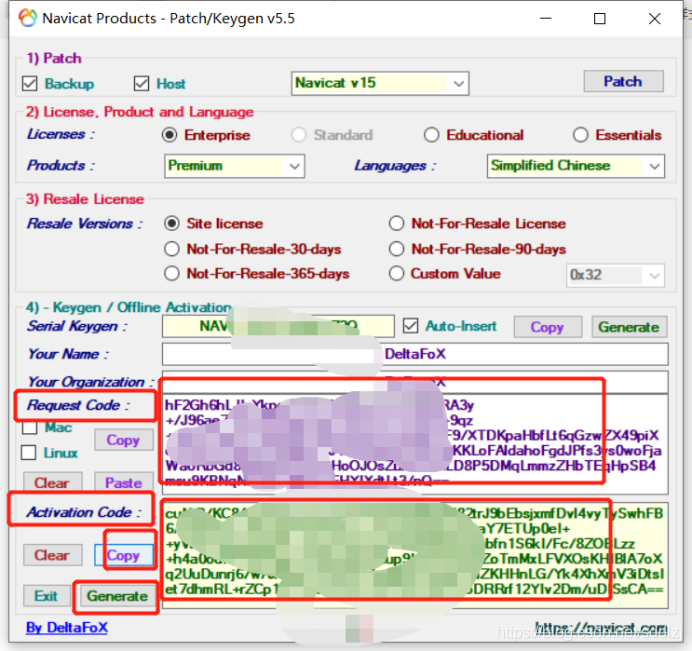
Task: Close the Patch/Keygen window
Action: pyautogui.click(x=654, y=19)
